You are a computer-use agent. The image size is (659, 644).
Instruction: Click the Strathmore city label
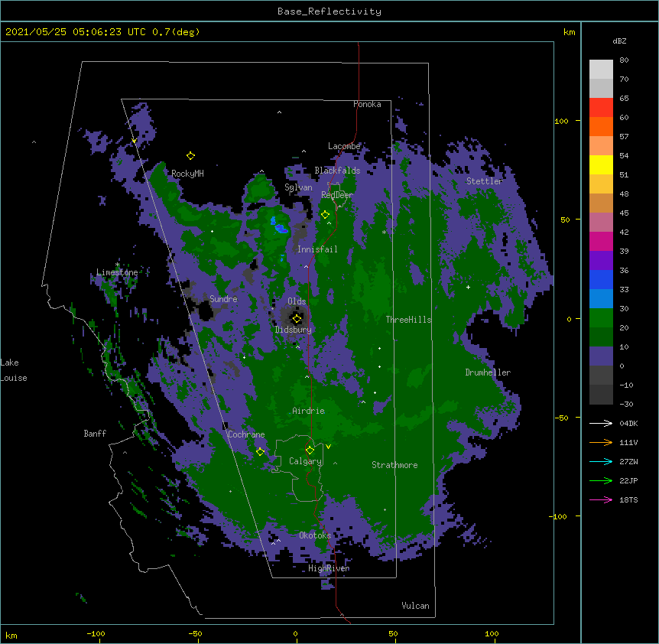394,465
